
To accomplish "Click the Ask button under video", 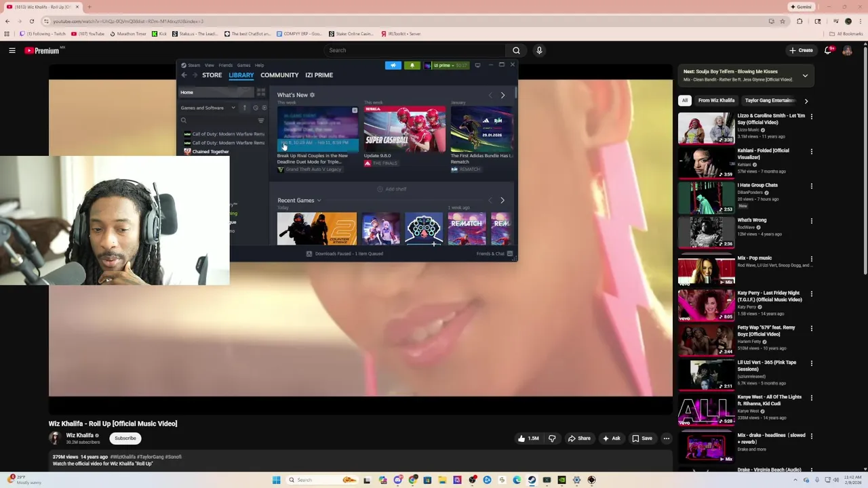I will pos(611,439).
